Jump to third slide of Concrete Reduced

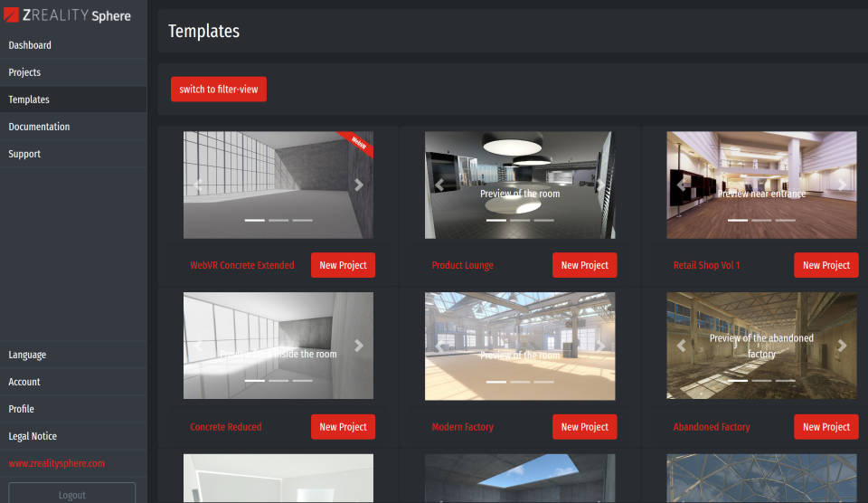point(302,381)
